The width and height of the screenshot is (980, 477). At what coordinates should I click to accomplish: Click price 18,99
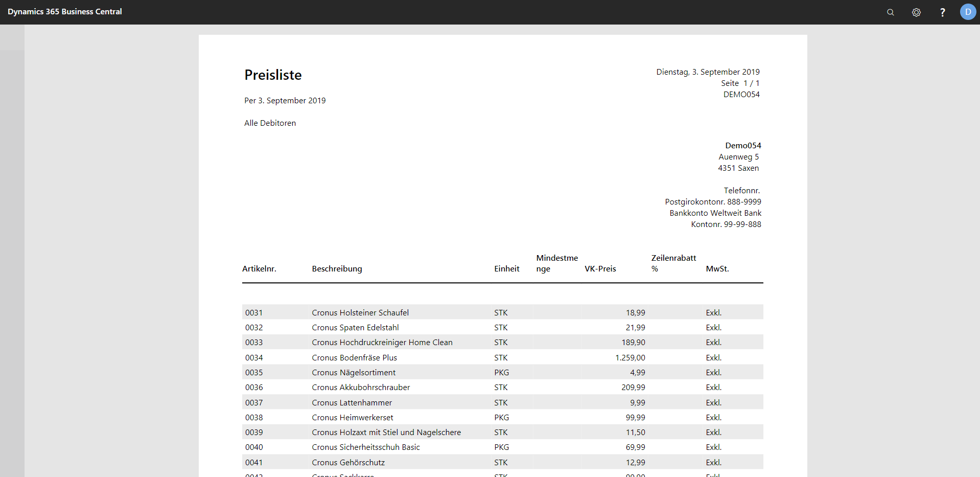tap(635, 313)
